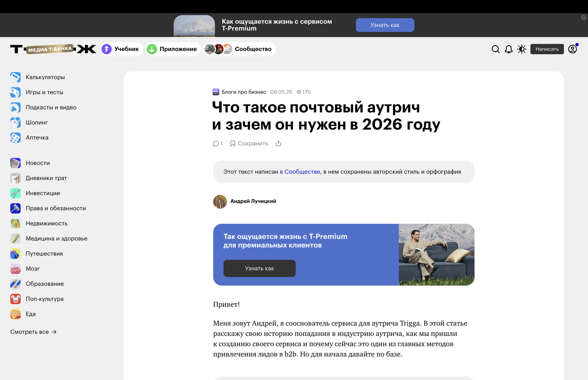Click the Права и обязанности sidebar icon
This screenshot has width=588, height=380.
pos(15,208)
